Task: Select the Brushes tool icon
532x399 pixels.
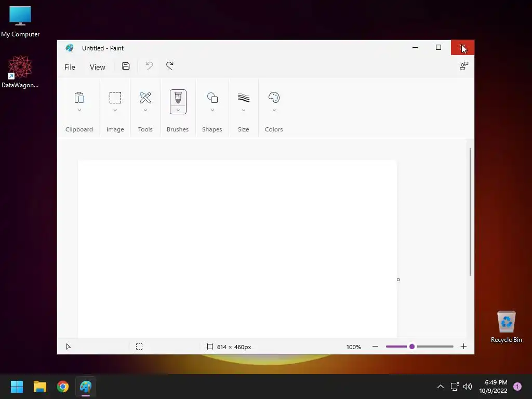Action: (x=178, y=98)
